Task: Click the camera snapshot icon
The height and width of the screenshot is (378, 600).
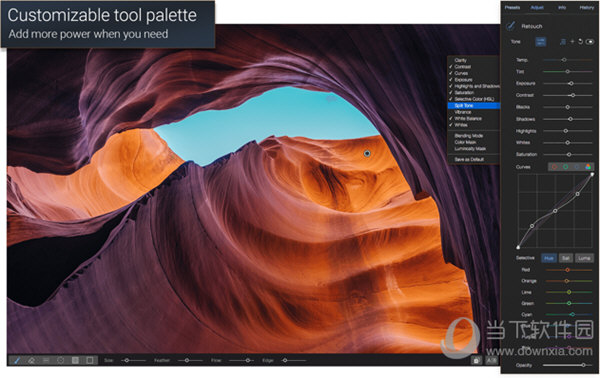Action: click(x=476, y=360)
